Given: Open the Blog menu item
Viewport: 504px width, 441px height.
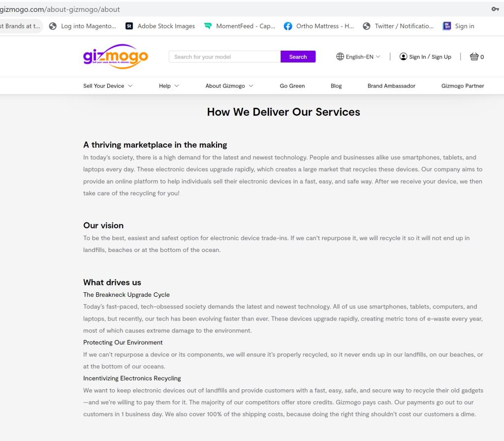Looking at the screenshot, I should 336,86.
